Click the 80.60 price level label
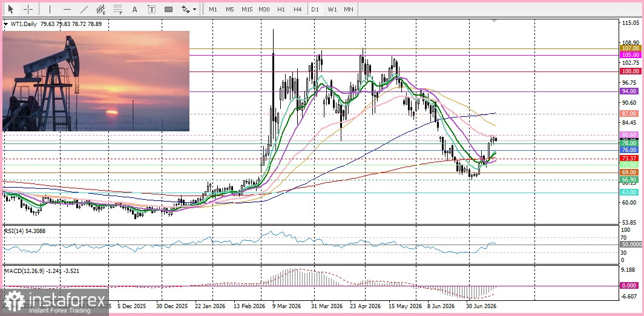Image resolution: width=644 pixels, height=316 pixels. point(629,135)
